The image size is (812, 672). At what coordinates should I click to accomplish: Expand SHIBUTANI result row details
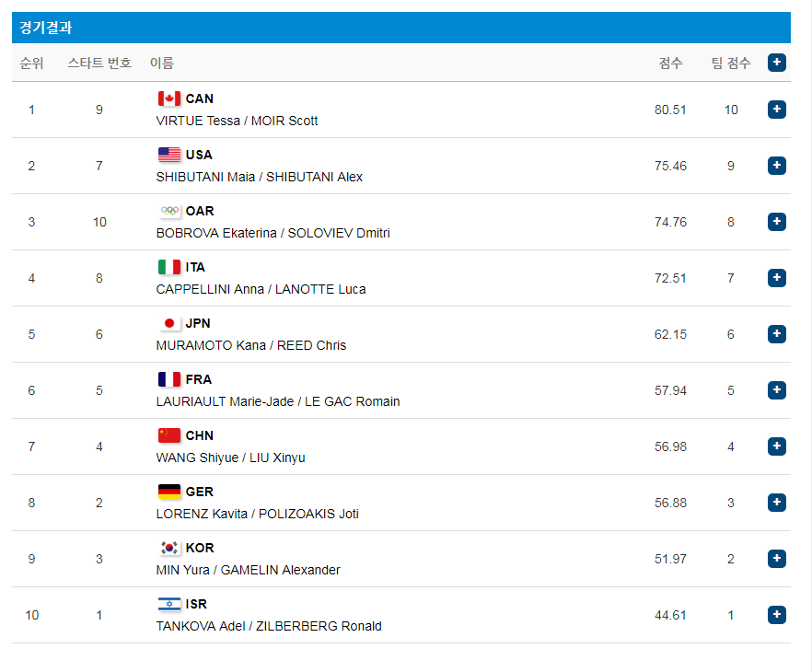tap(777, 166)
